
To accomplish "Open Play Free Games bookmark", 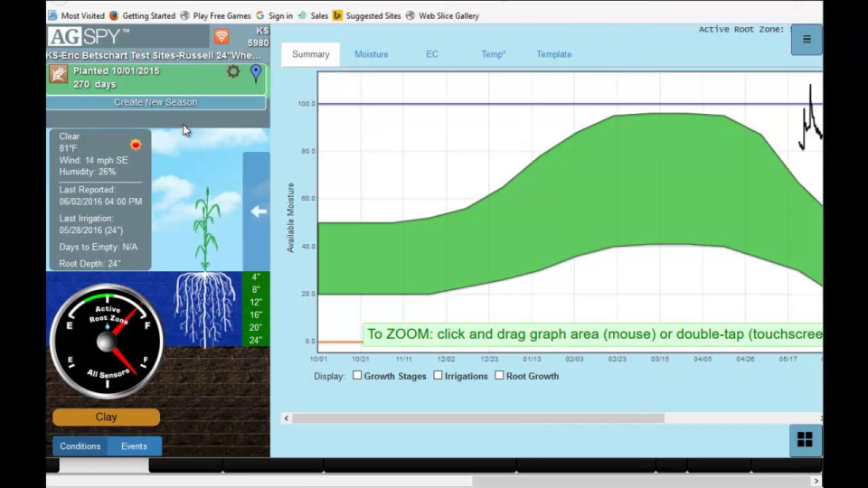I will [215, 15].
